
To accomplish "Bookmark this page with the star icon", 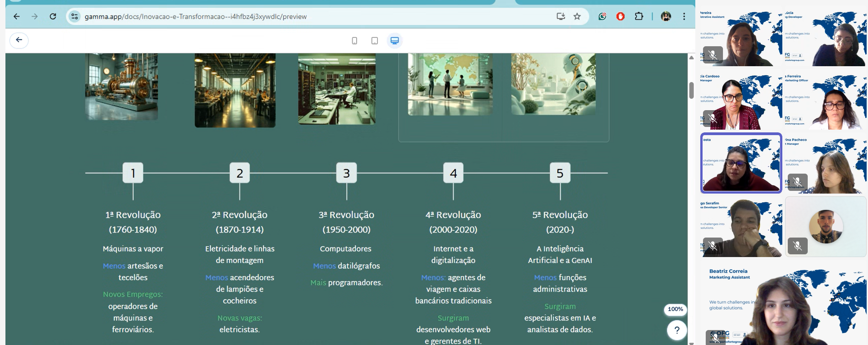I will [577, 17].
